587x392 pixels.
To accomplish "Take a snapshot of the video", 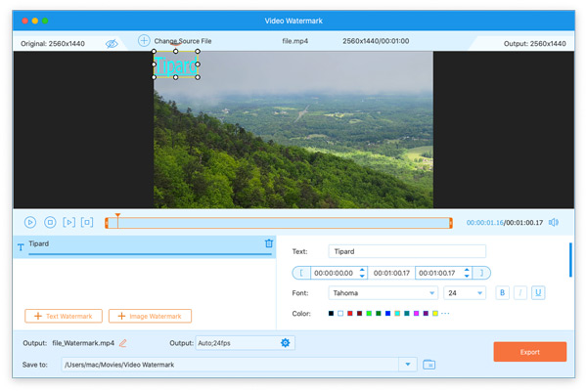I will 87,223.
